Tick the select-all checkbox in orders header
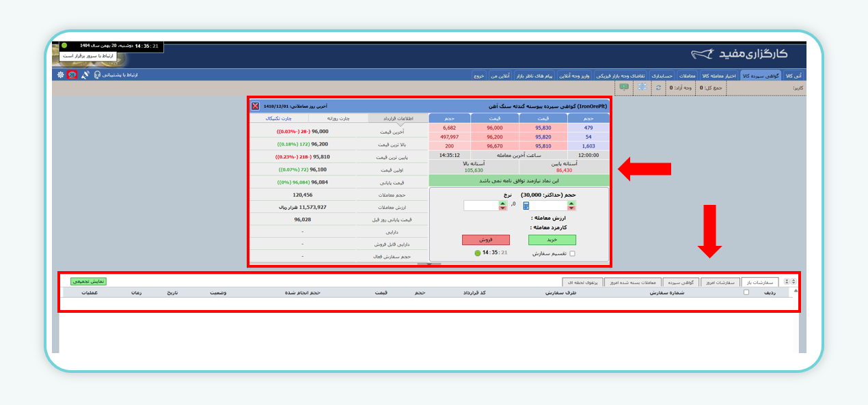 (x=746, y=292)
